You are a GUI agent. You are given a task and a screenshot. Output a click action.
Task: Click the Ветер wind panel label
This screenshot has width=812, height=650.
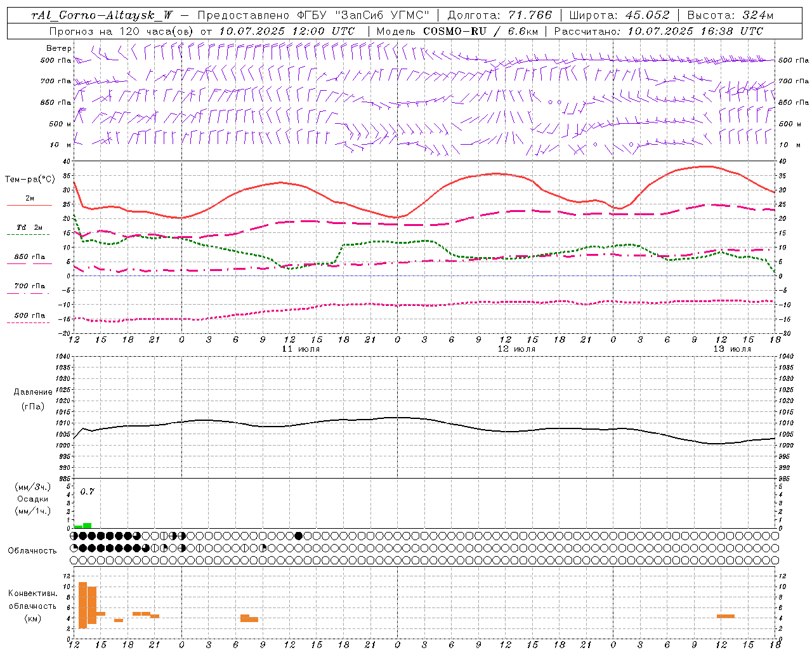[58, 48]
